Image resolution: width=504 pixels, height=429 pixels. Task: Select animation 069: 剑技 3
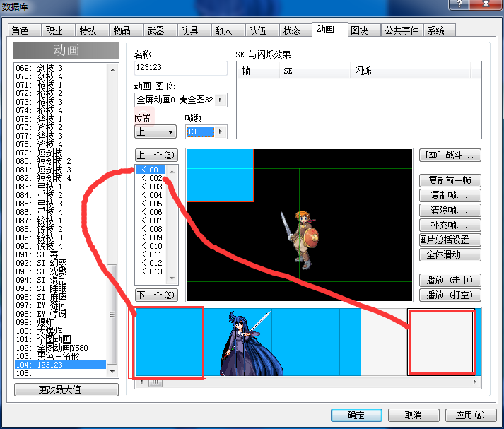pyautogui.click(x=60, y=68)
